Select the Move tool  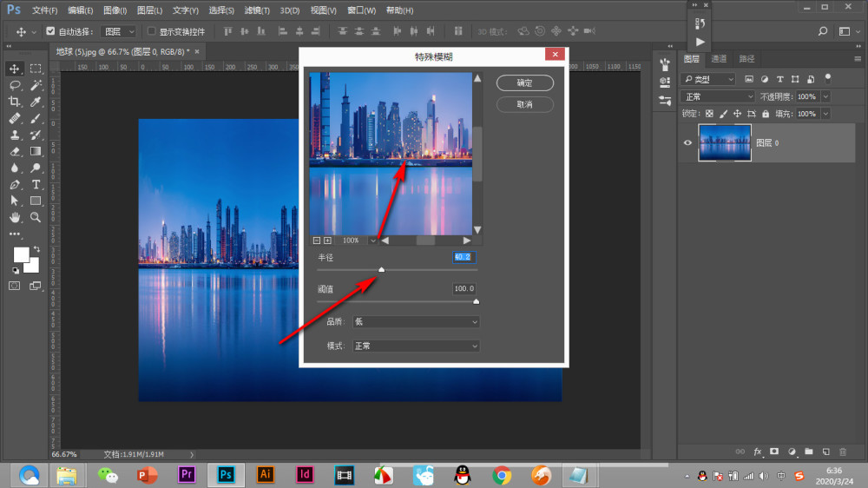coord(15,69)
